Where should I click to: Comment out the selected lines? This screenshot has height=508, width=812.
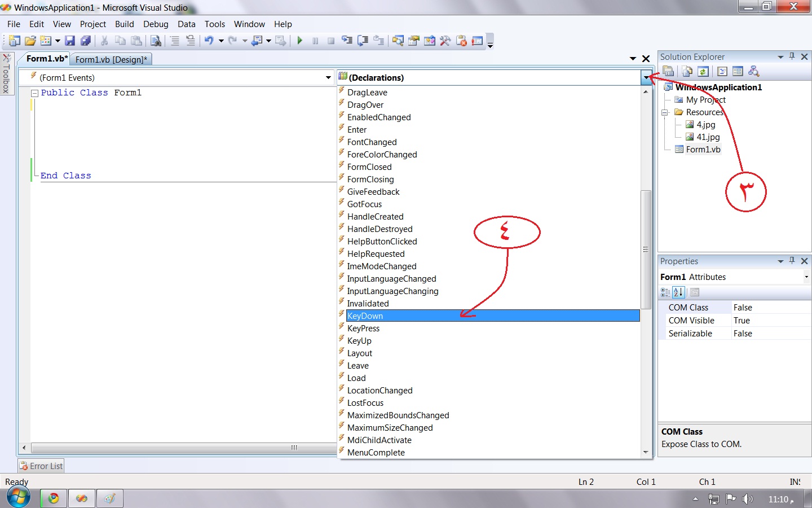tap(175, 41)
